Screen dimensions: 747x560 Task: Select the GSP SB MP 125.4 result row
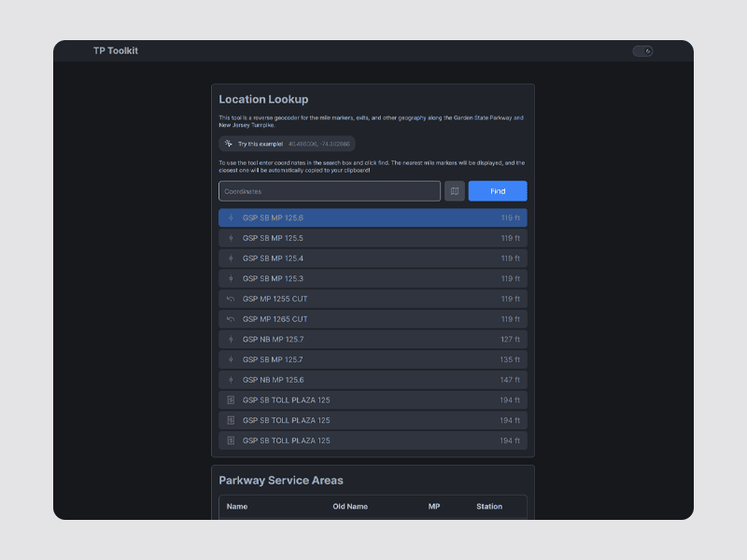point(372,258)
